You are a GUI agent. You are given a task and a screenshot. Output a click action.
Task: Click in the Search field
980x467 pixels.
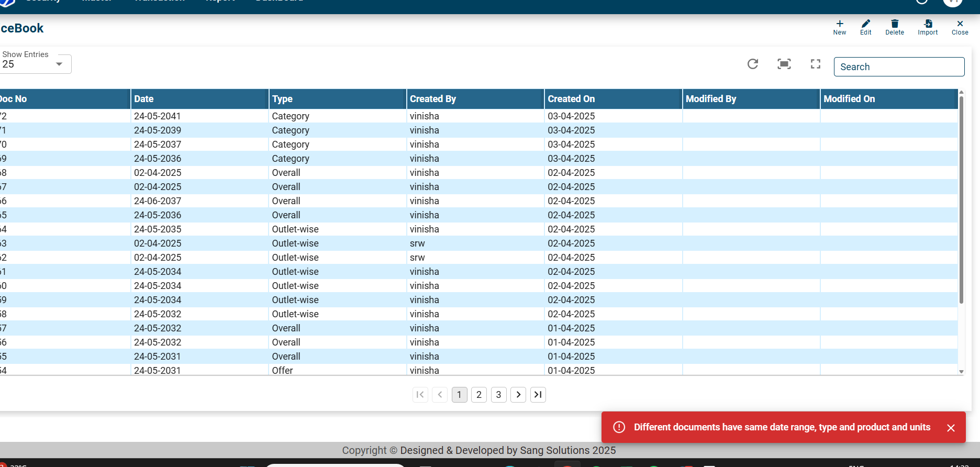(x=898, y=67)
